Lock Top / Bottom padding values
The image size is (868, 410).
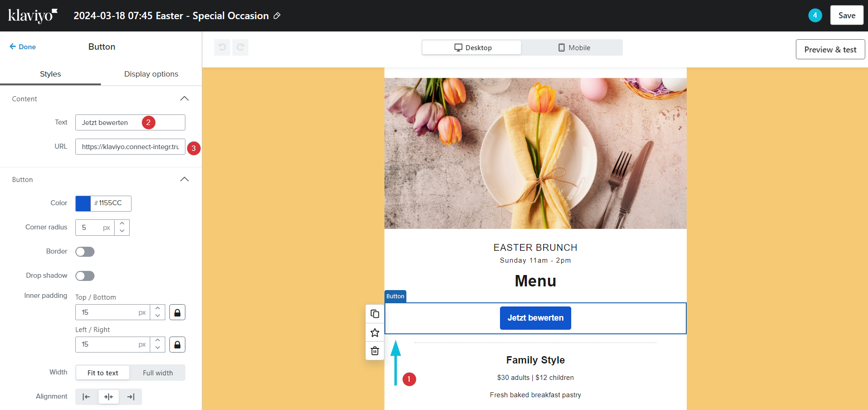[177, 312]
